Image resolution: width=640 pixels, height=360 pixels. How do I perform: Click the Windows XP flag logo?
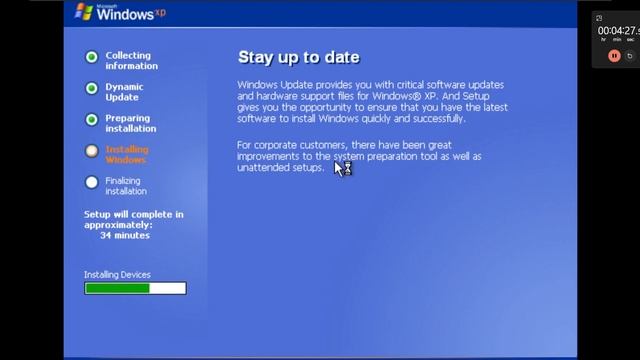[x=84, y=12]
